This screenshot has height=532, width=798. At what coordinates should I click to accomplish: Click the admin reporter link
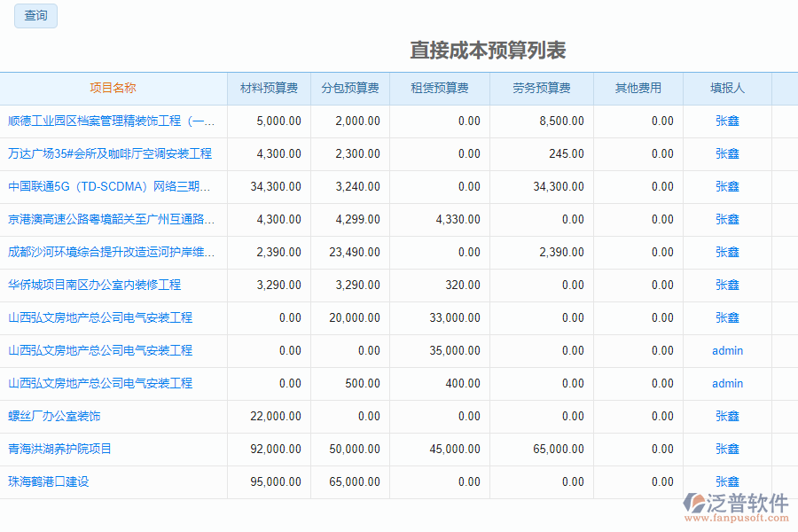click(x=726, y=350)
